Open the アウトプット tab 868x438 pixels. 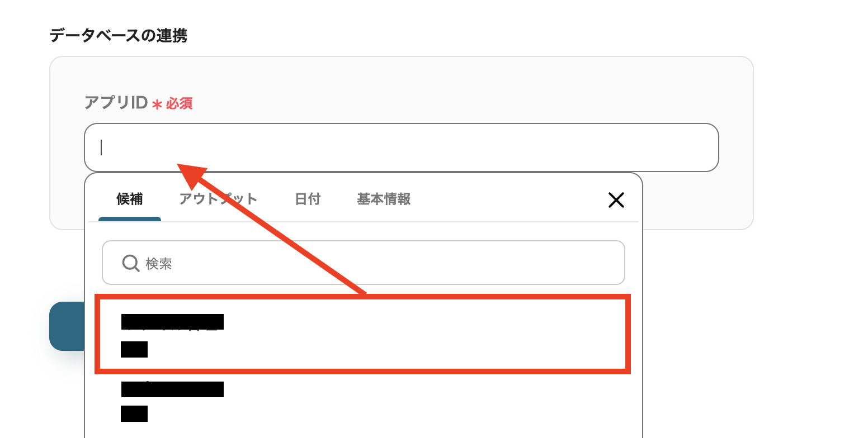tap(218, 199)
